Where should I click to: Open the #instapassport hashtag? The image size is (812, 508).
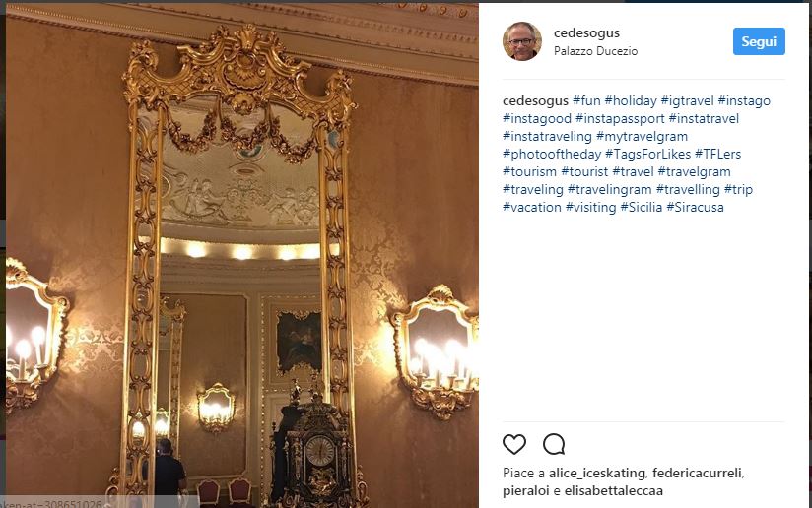coord(620,118)
